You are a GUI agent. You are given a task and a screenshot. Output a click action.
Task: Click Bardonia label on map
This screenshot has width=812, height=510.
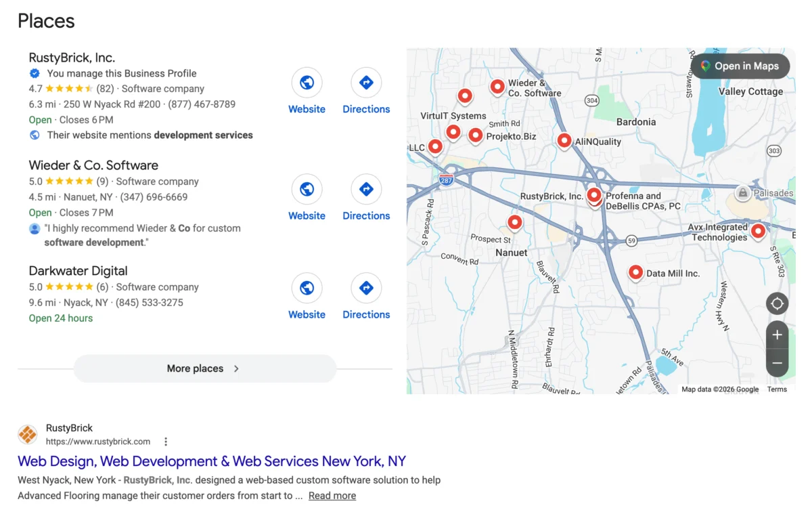pos(636,122)
